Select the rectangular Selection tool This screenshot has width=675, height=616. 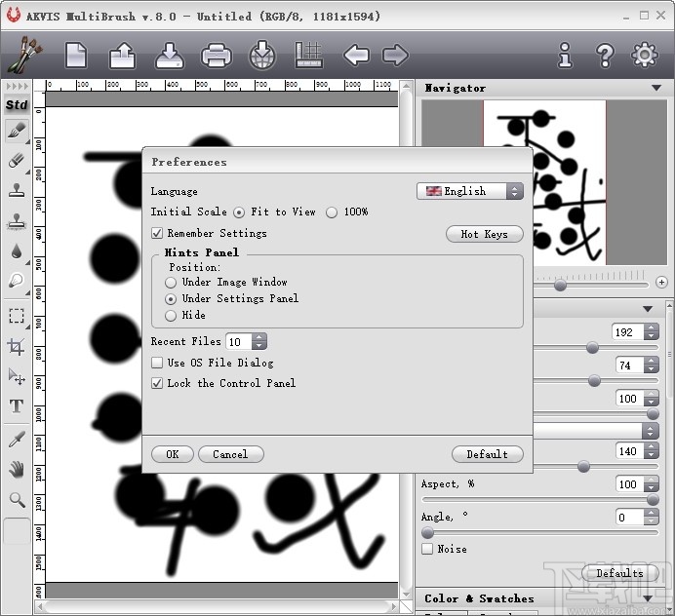pos(17,316)
